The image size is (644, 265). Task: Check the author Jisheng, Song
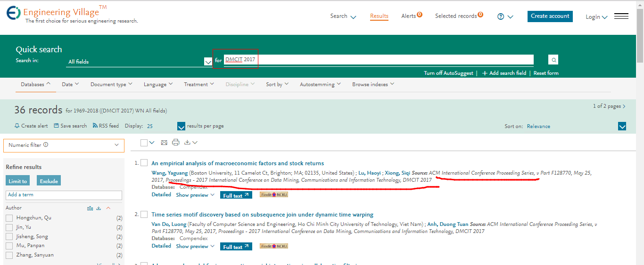pyautogui.click(x=9, y=237)
